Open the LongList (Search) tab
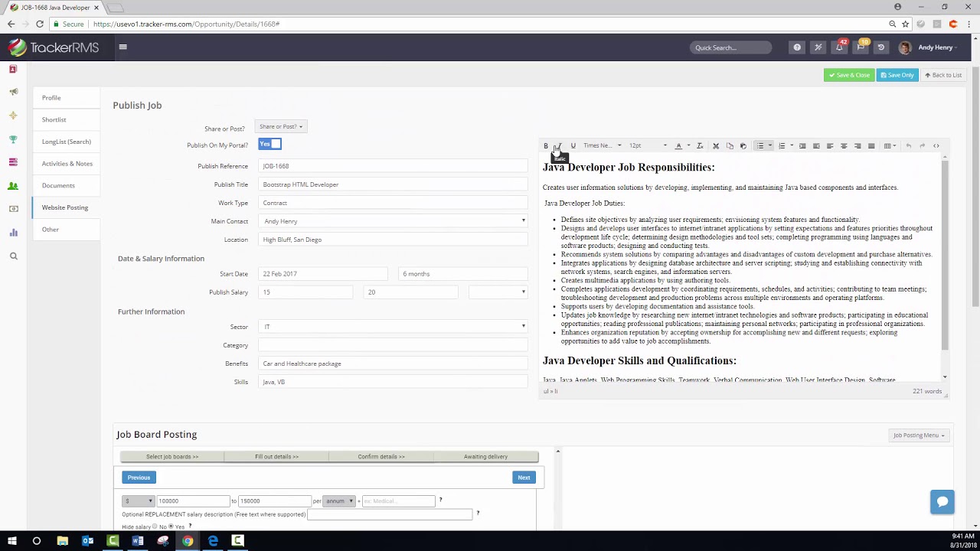980x551 pixels. [66, 142]
